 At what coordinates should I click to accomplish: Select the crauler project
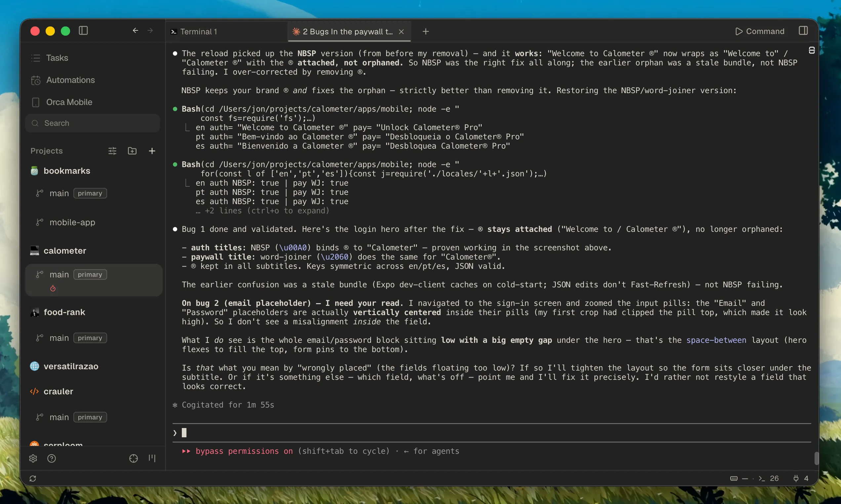click(58, 391)
